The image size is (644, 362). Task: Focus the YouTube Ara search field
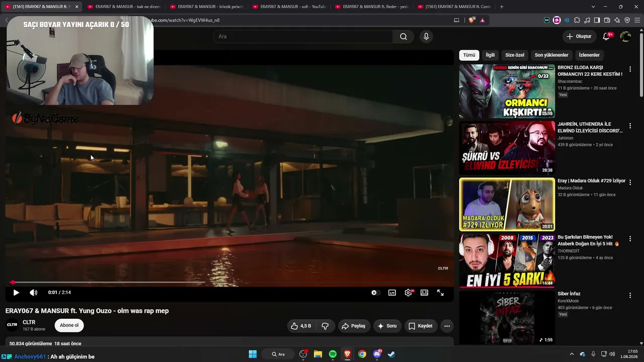(303, 36)
